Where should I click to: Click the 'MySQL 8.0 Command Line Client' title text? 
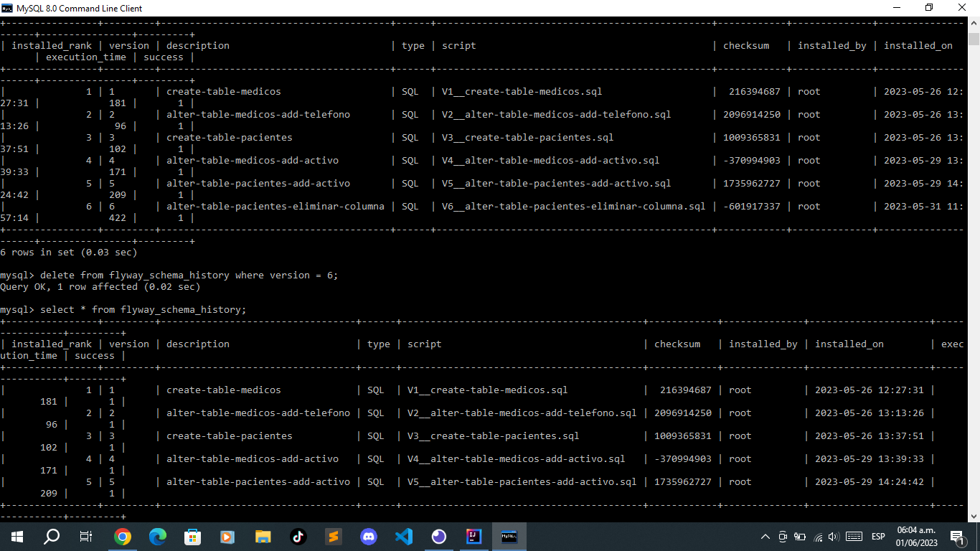click(x=80, y=8)
